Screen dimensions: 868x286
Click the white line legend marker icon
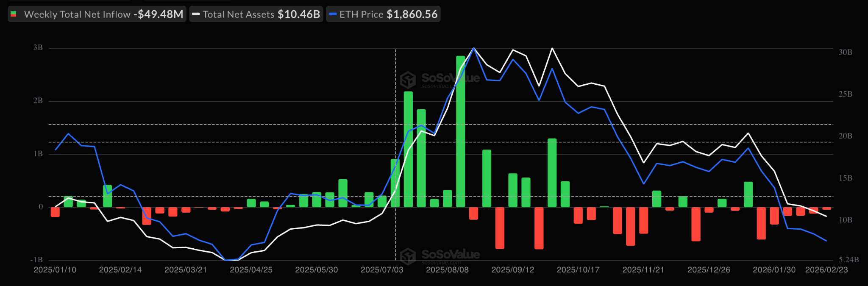coord(196,14)
